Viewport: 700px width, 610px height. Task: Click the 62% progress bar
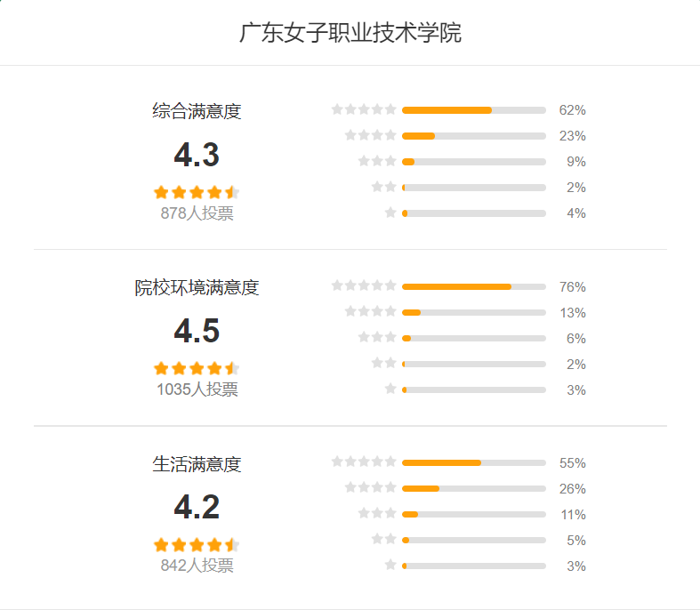tap(474, 110)
